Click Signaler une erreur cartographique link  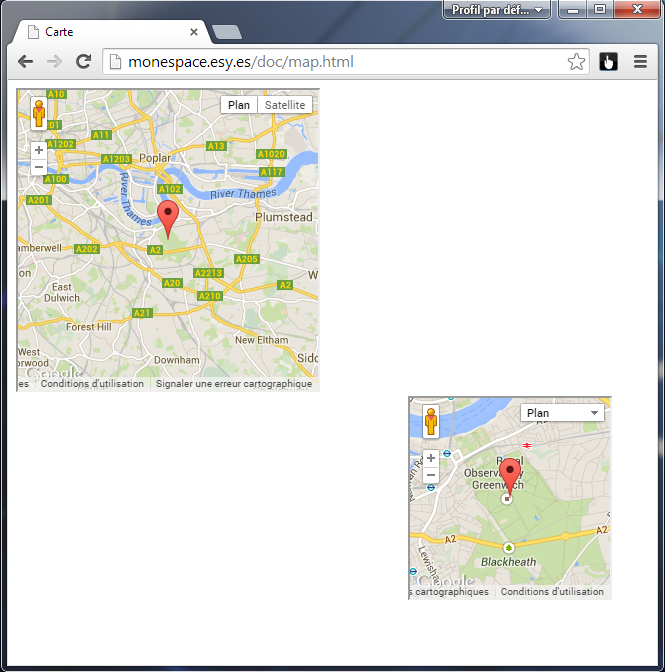point(234,384)
